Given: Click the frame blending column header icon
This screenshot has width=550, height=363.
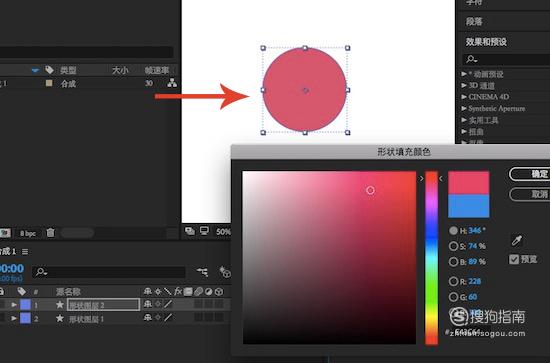Looking at the screenshot, I should click(188, 291).
